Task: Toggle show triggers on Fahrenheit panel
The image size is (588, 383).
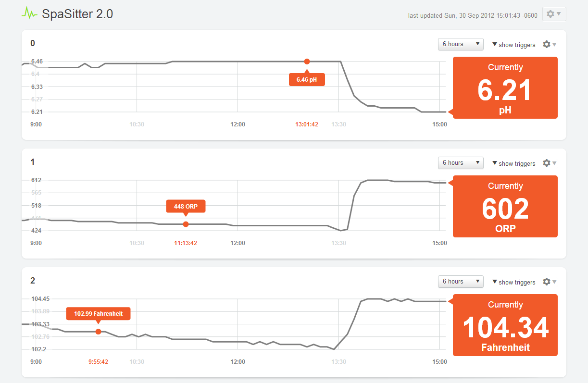Action: click(514, 282)
